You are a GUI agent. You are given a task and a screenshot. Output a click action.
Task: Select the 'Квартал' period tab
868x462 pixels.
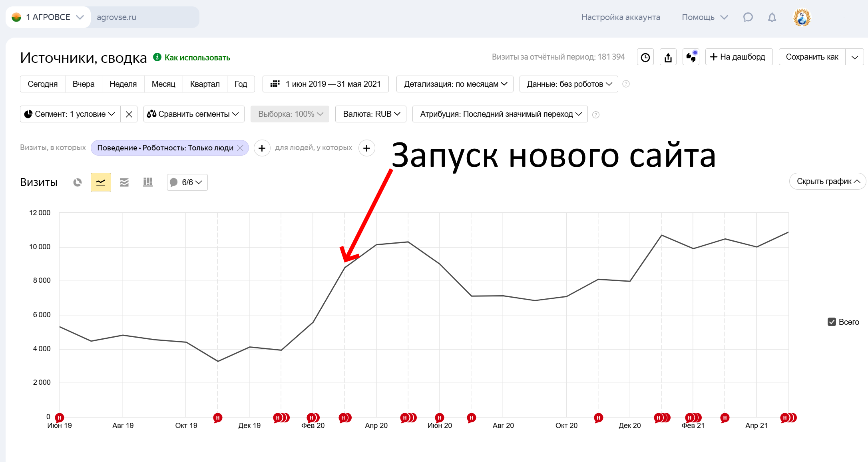205,84
